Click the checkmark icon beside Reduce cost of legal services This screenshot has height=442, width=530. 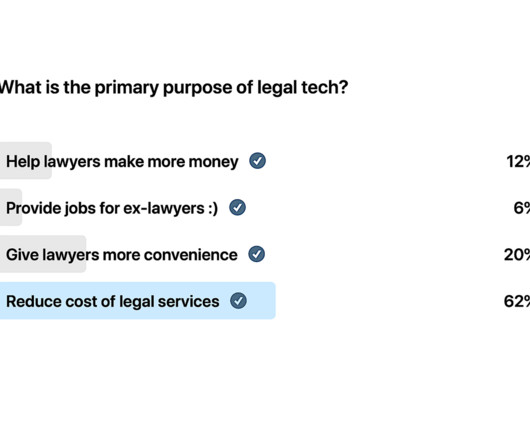[238, 300]
